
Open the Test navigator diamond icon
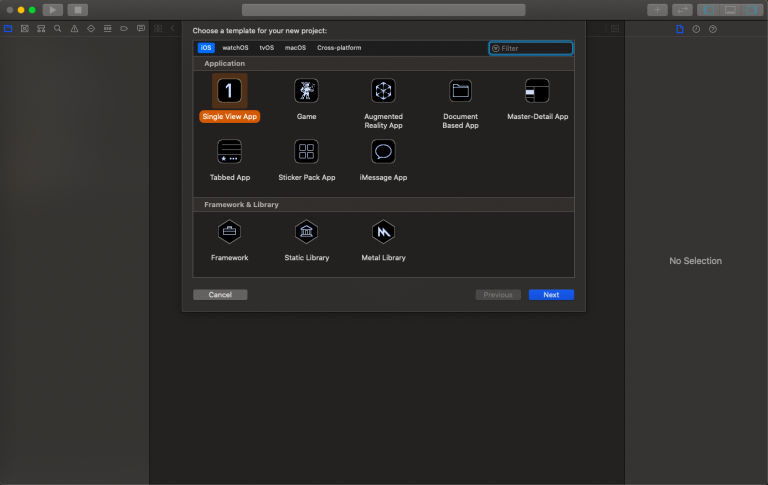coord(91,29)
